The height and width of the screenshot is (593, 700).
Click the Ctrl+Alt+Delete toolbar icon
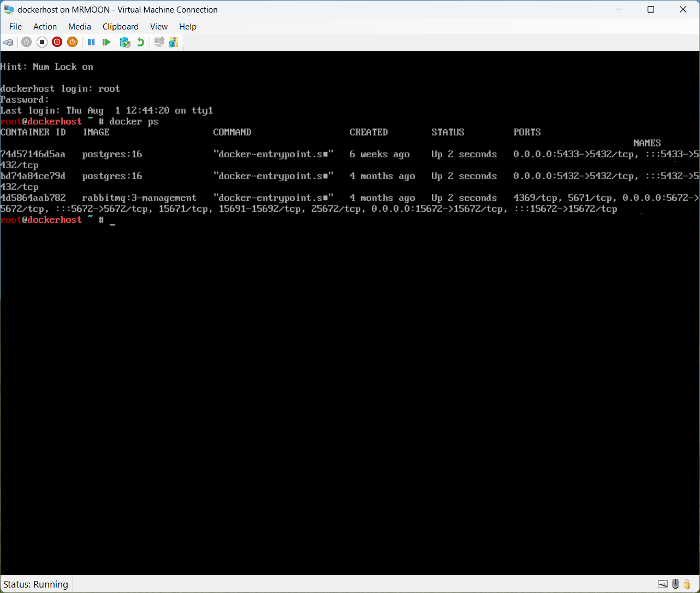tap(9, 42)
